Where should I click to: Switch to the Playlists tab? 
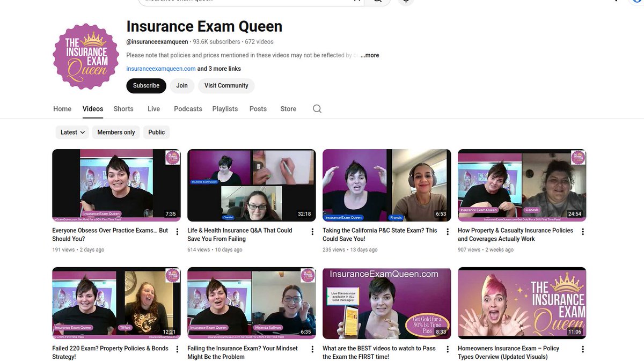point(225,109)
